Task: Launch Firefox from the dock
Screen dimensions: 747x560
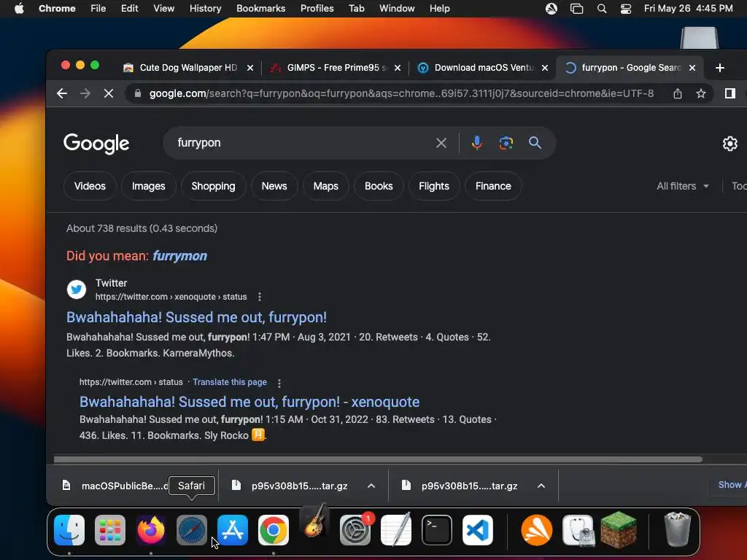Action: click(x=151, y=530)
